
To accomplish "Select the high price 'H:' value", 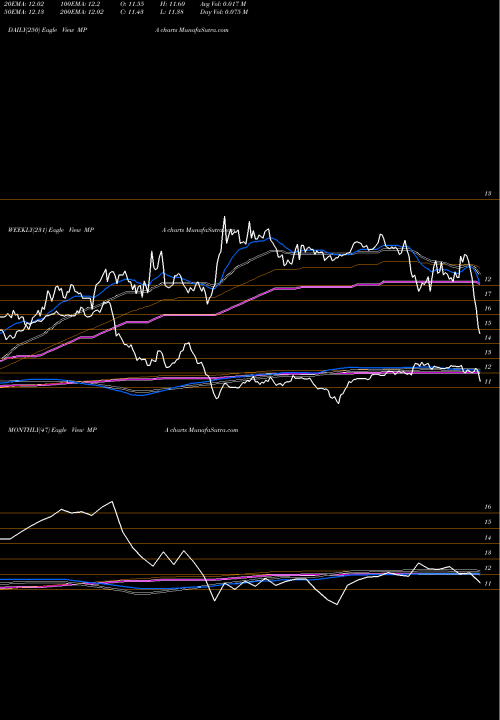I will [x=173, y=4].
